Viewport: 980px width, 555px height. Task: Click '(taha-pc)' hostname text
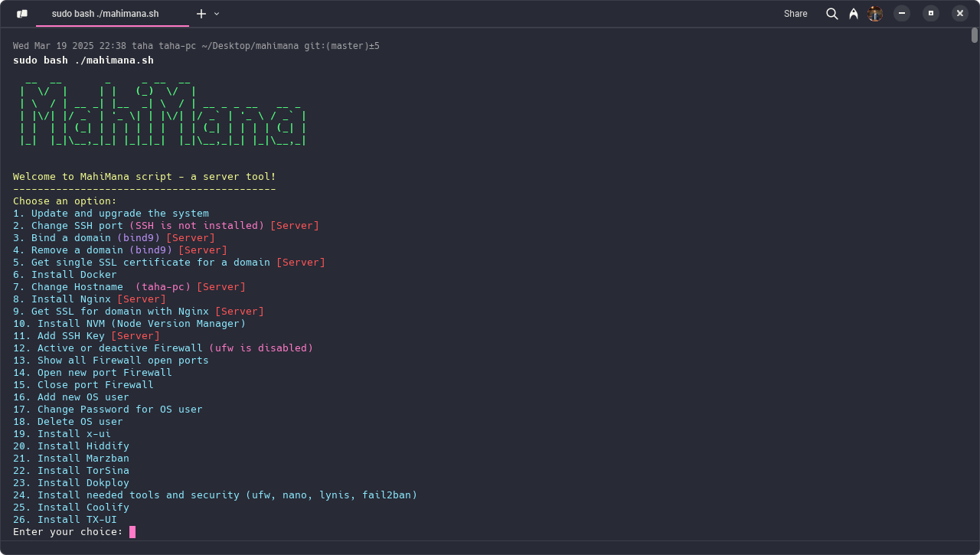(163, 287)
